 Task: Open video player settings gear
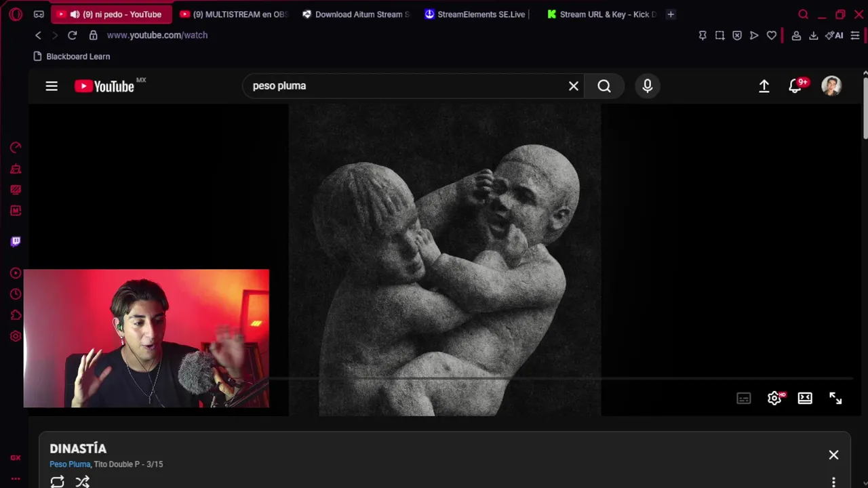pos(774,399)
